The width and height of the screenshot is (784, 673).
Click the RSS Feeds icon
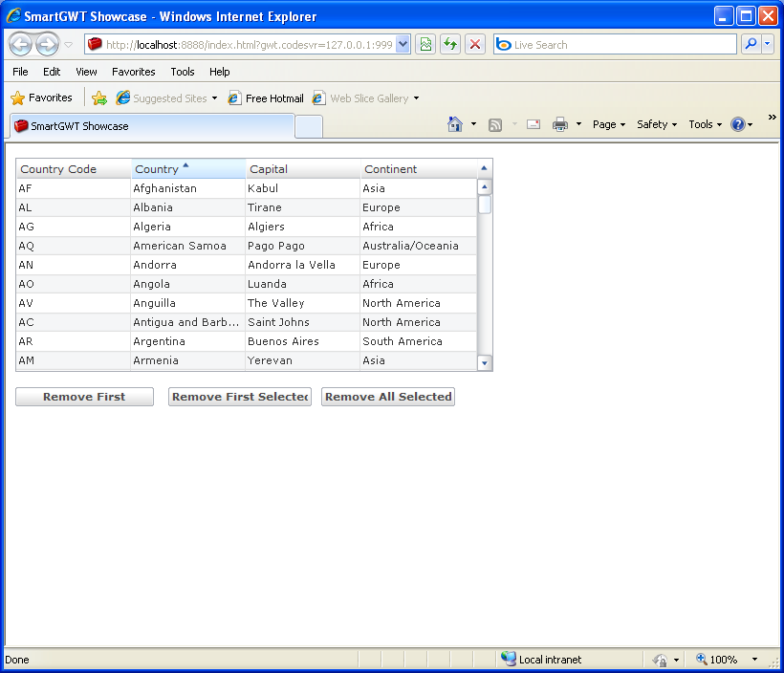(495, 124)
